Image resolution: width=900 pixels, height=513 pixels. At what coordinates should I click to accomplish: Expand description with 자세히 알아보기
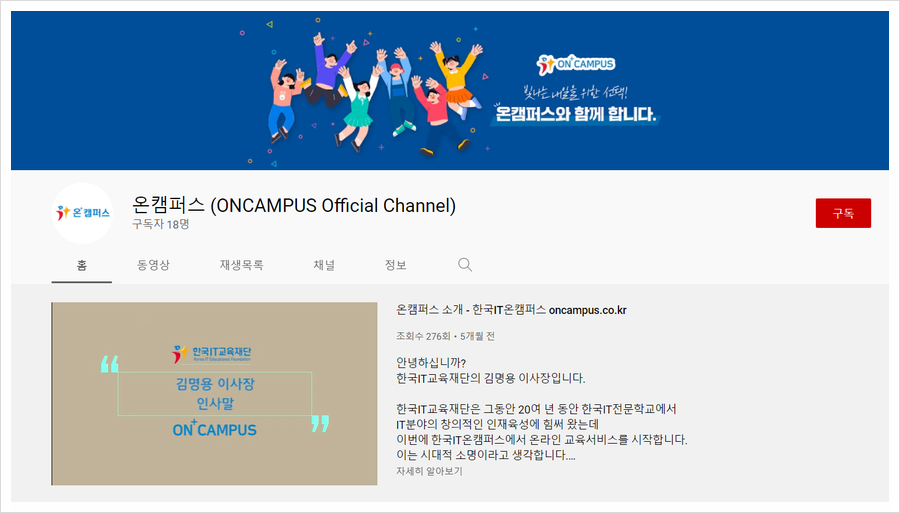[429, 471]
